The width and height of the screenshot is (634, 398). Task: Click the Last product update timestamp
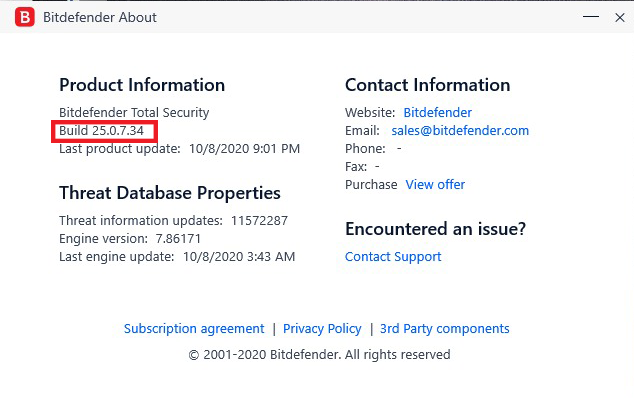coord(245,149)
